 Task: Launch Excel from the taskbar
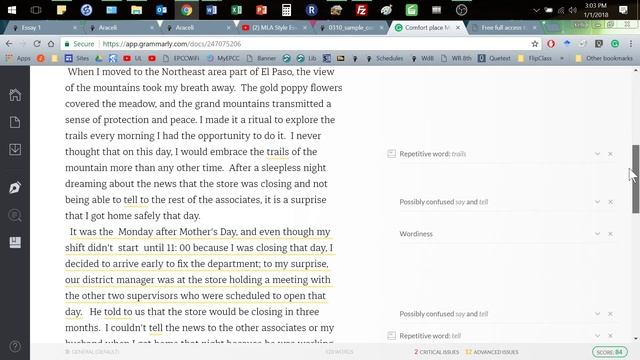pos(236,10)
